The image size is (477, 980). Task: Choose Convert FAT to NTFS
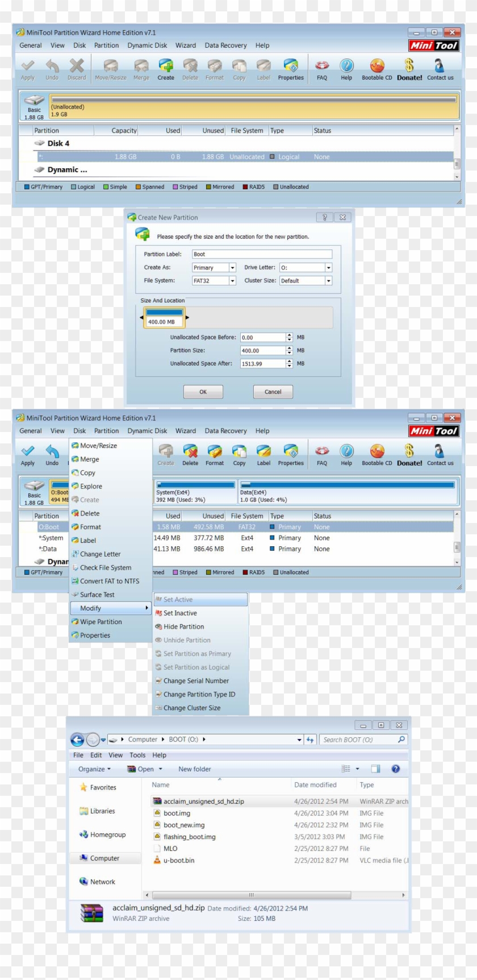point(110,581)
